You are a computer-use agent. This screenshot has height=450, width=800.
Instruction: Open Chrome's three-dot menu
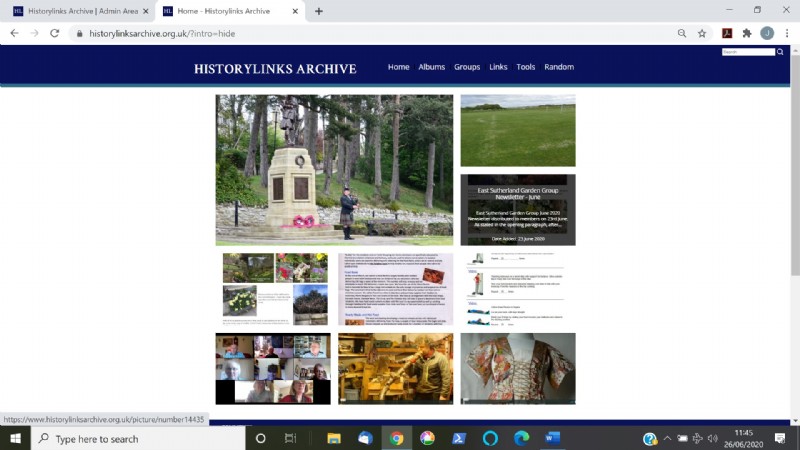tap(785, 33)
